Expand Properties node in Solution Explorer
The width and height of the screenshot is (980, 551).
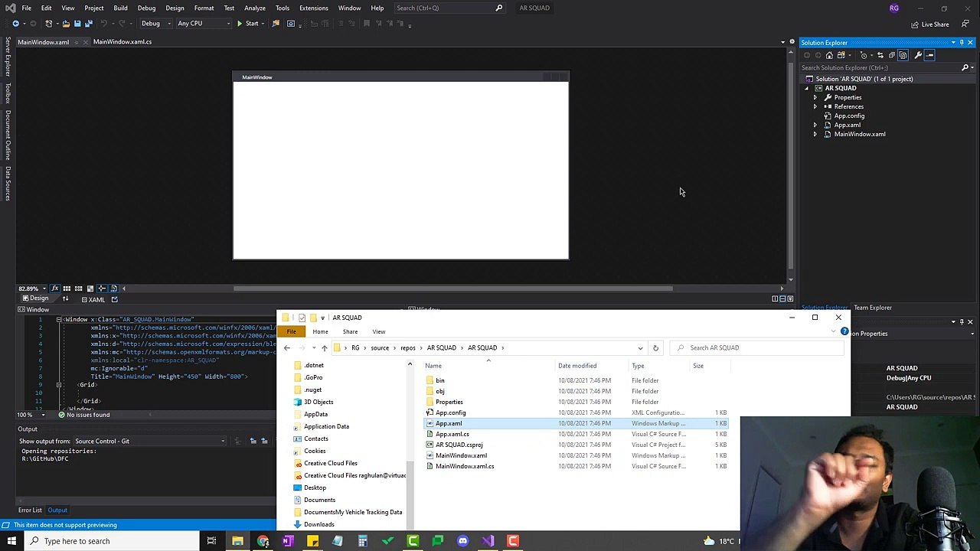tap(815, 97)
